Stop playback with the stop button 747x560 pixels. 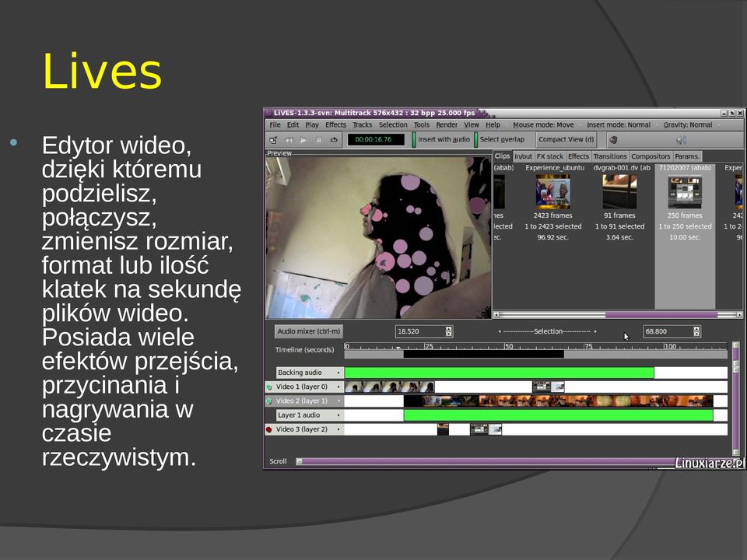[319, 140]
